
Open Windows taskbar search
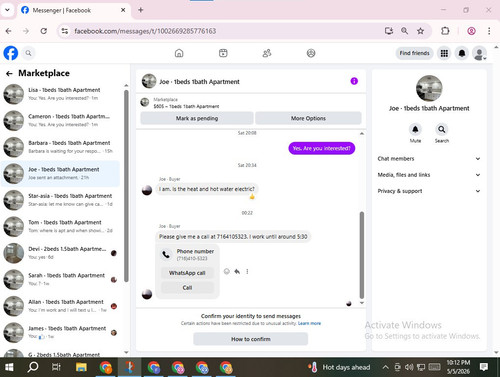click(x=33, y=367)
